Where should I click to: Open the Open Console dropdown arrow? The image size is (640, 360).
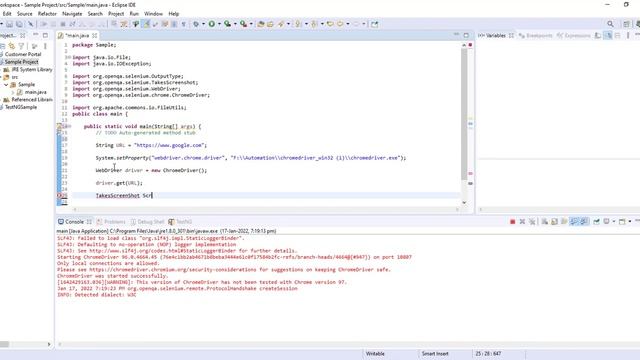pos(630,222)
